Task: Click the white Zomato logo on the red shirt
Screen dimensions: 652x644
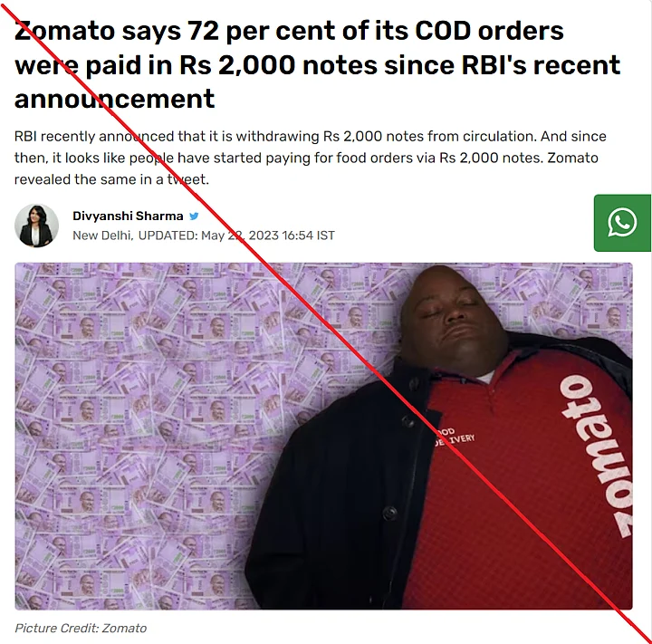Action: tap(596, 457)
